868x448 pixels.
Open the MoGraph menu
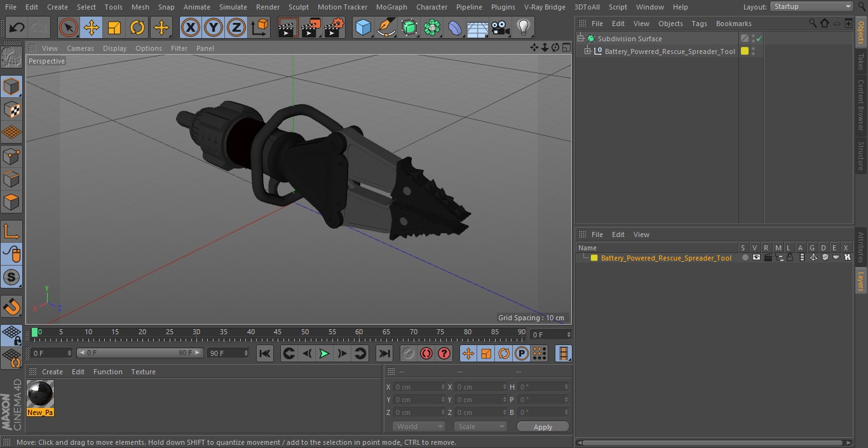(x=391, y=7)
